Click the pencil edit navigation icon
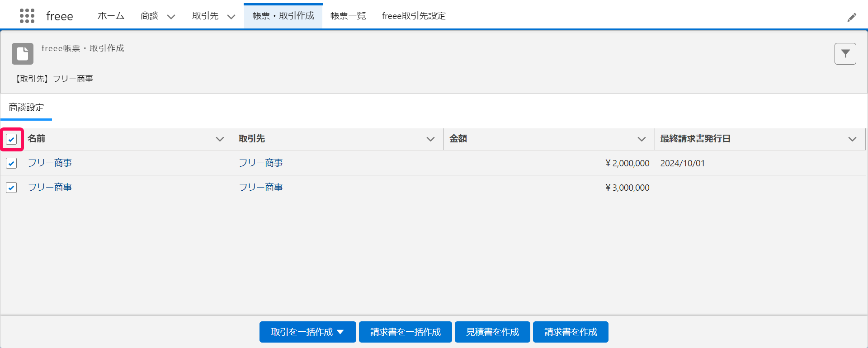The width and height of the screenshot is (868, 348). coord(852,17)
